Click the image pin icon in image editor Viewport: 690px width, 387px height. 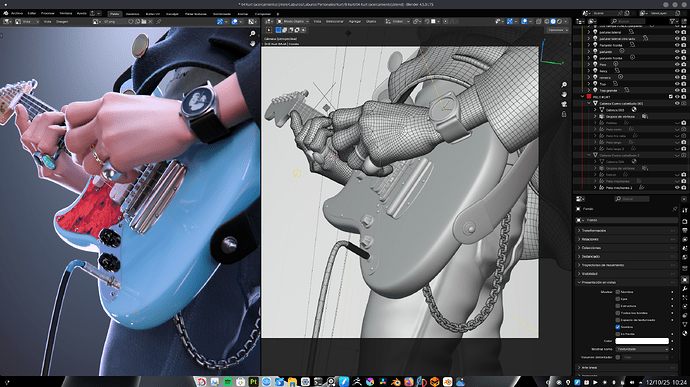point(159,22)
